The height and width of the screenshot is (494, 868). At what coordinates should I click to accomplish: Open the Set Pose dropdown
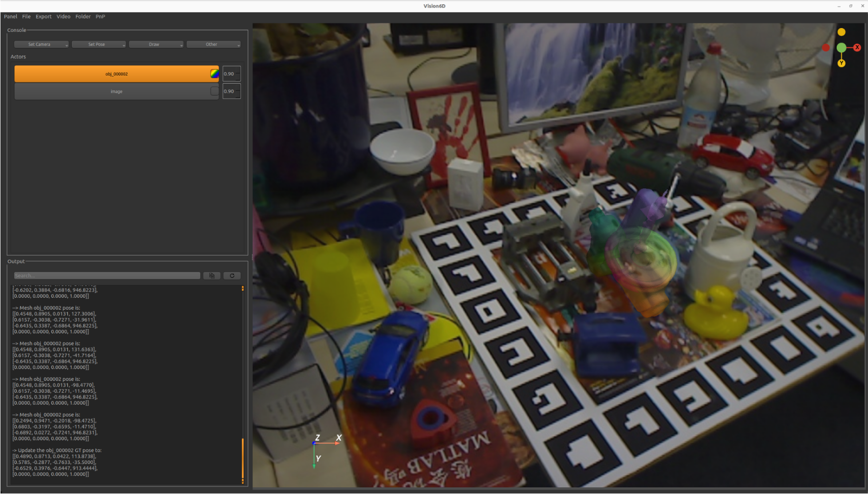click(x=98, y=44)
